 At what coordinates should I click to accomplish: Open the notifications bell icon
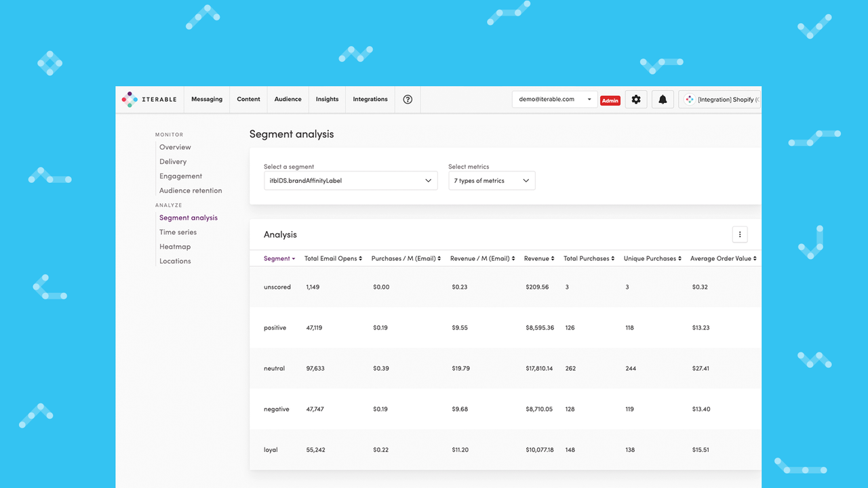[x=663, y=100]
